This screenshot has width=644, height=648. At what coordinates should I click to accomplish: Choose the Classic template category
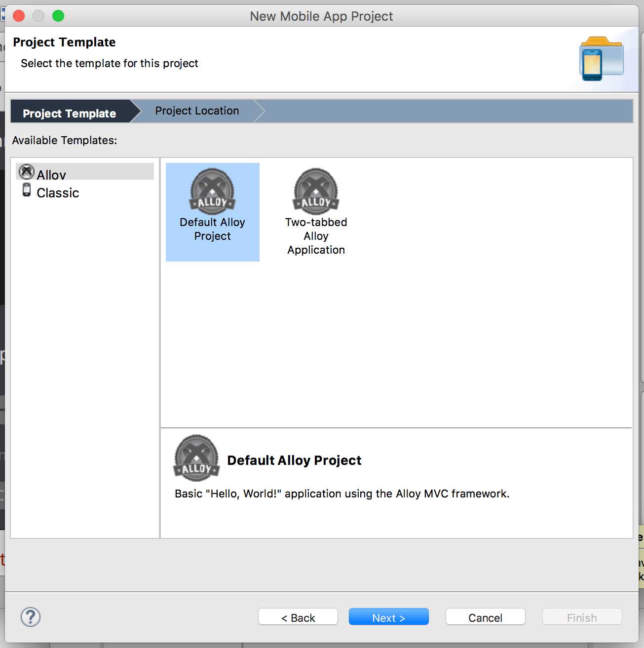tap(58, 193)
